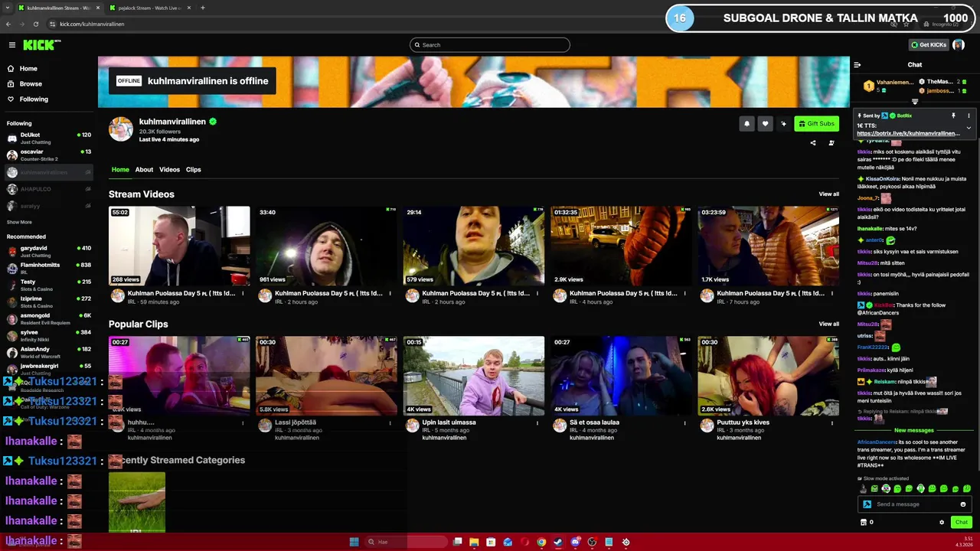
Task: Play the Puuttuu yks kives clip
Action: (768, 376)
